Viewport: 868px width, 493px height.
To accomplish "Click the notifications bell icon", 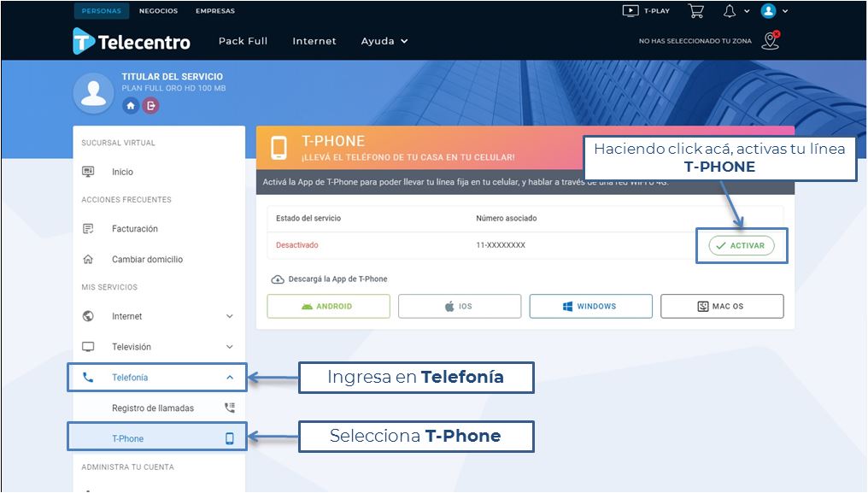I will 730,11.
